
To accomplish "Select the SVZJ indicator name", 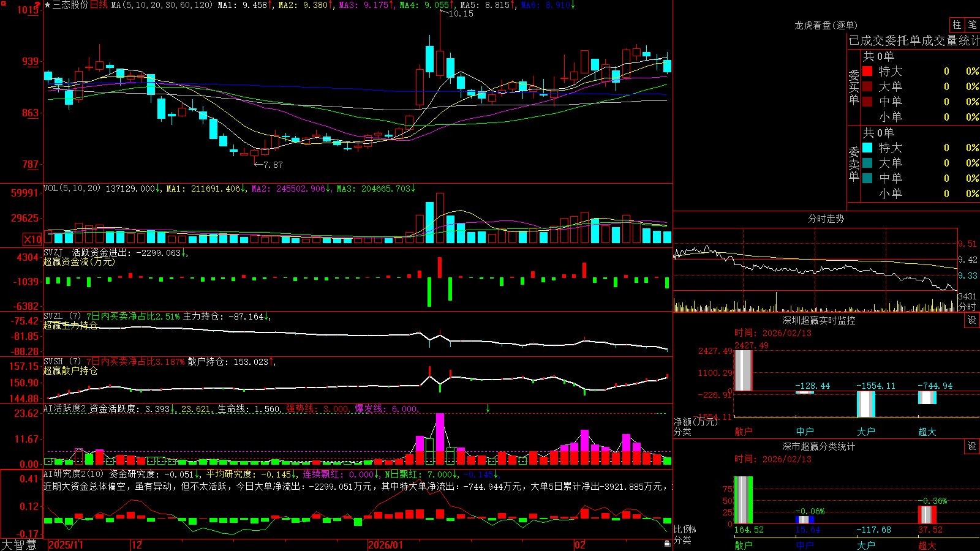I will point(53,252).
